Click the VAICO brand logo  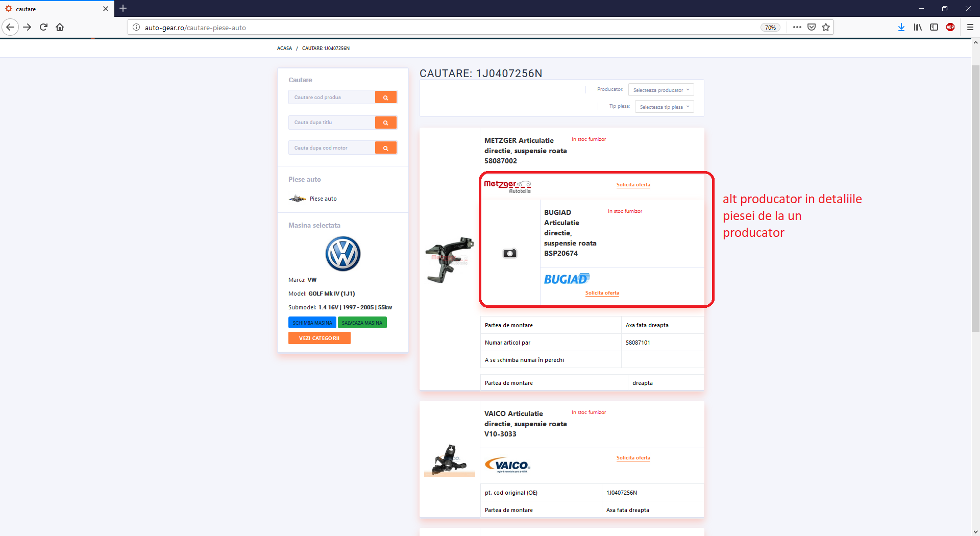(x=507, y=465)
